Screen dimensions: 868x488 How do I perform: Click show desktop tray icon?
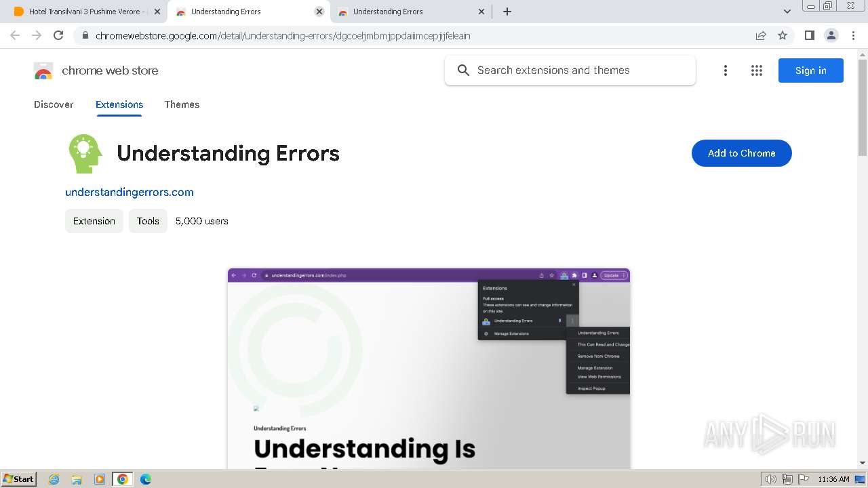860,479
